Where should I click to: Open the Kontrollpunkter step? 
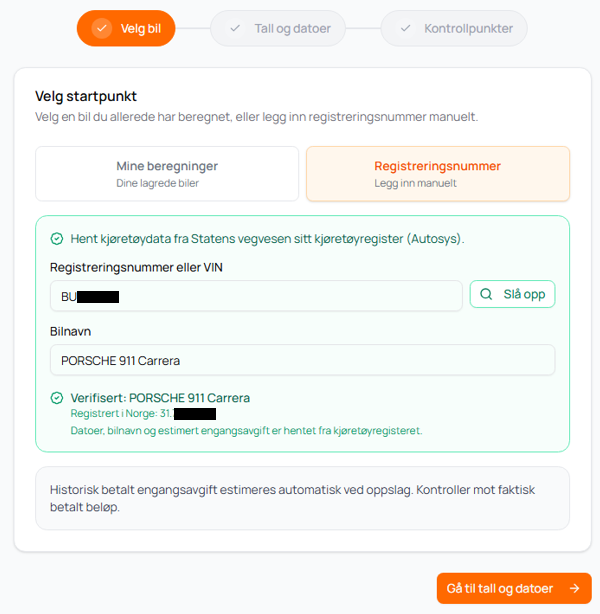coord(454,28)
